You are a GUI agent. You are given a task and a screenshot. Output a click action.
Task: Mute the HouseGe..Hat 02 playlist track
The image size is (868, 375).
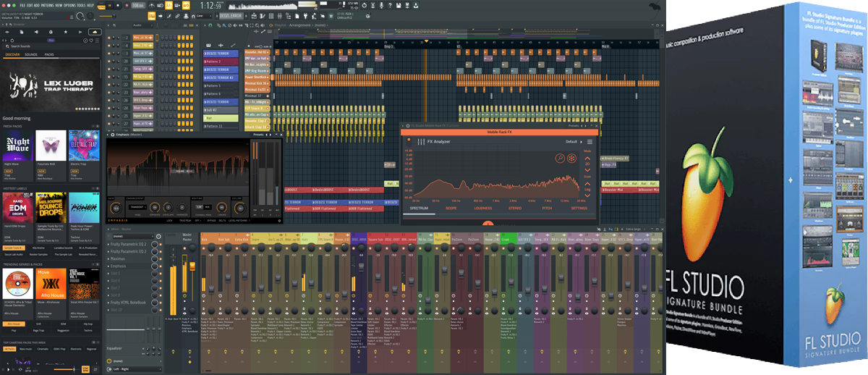click(x=268, y=52)
